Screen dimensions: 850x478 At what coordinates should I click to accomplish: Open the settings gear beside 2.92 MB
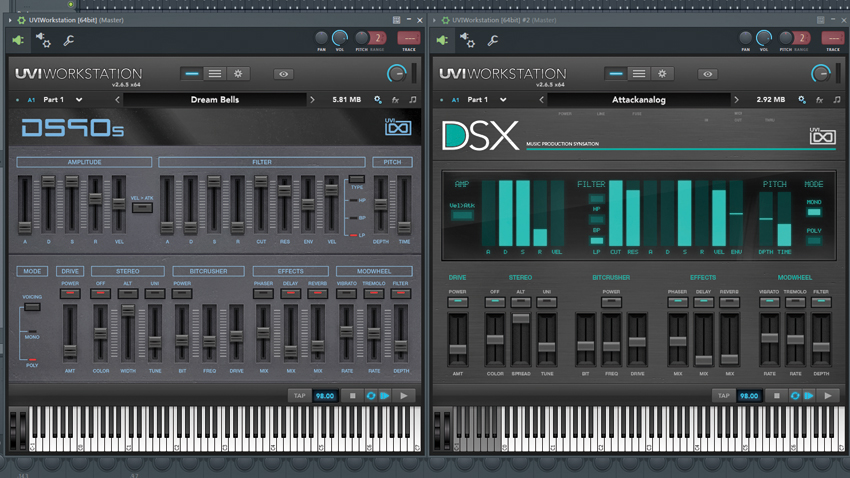802,100
